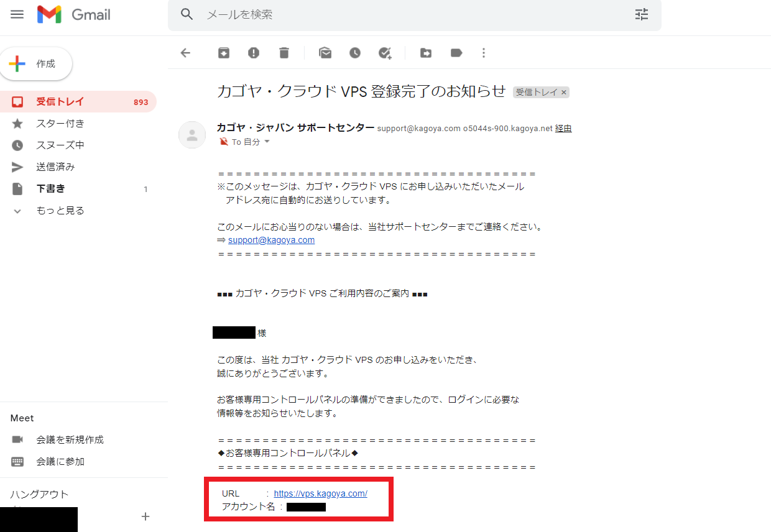Open more options three-dot menu
The height and width of the screenshot is (532, 771).
coord(484,53)
